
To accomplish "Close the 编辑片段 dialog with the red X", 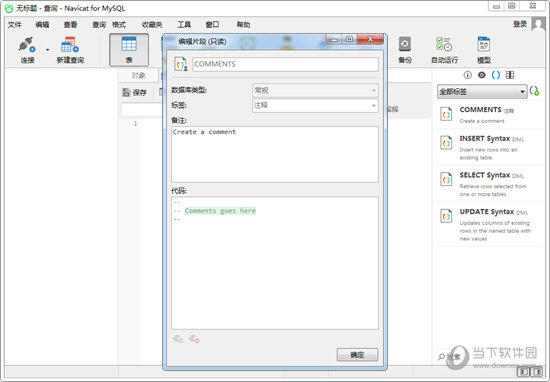I will coord(370,39).
